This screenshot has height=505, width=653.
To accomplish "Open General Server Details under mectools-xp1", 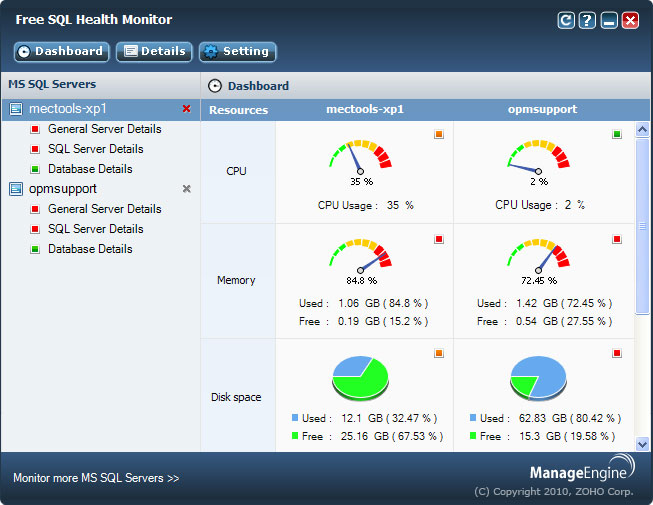I will pos(105,129).
